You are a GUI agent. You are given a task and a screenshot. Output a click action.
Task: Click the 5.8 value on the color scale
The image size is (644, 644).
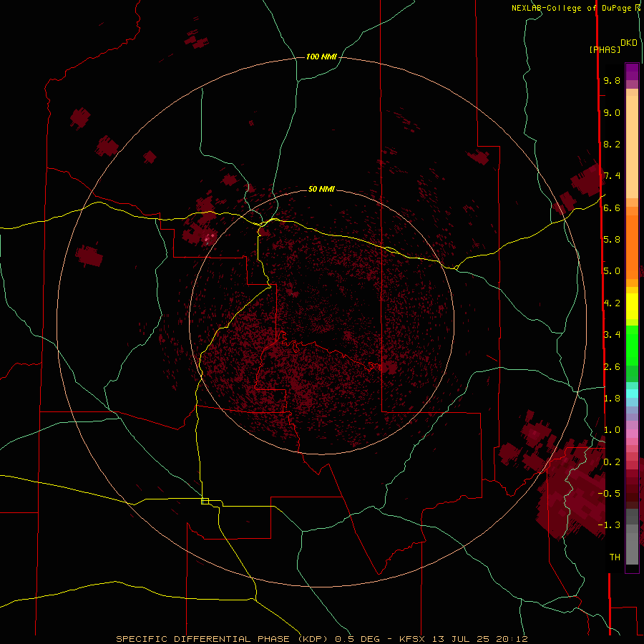point(612,239)
